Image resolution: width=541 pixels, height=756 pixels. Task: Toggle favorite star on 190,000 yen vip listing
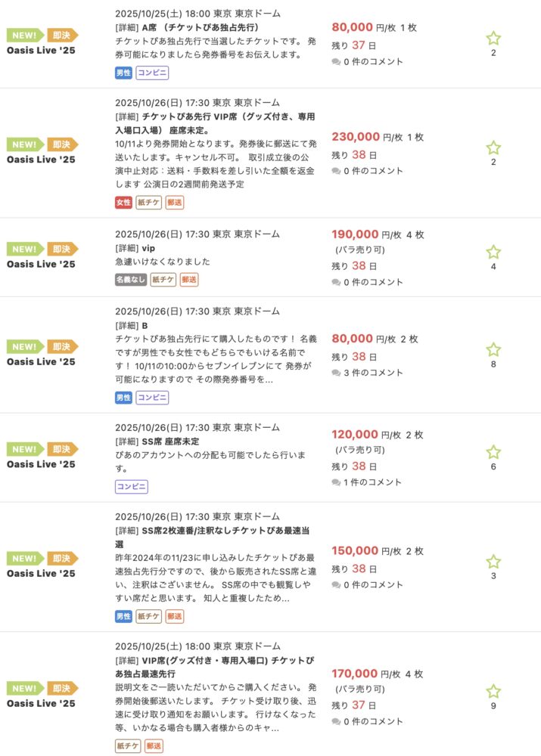(493, 252)
